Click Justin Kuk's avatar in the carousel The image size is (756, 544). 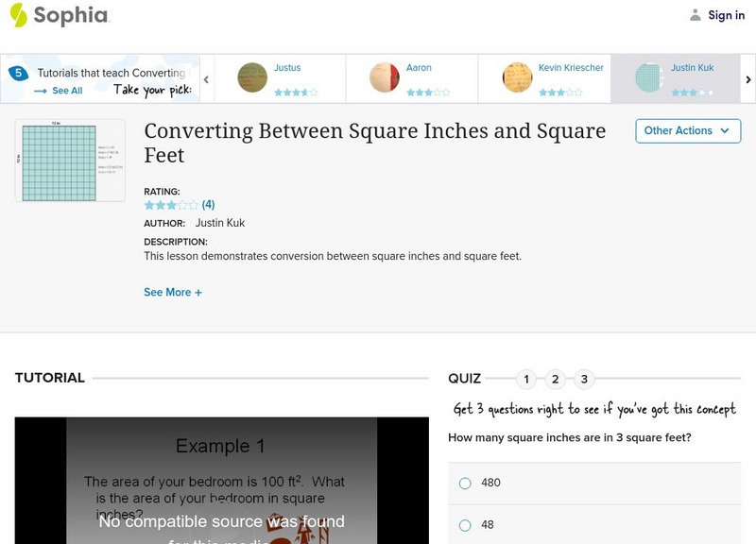click(647, 79)
